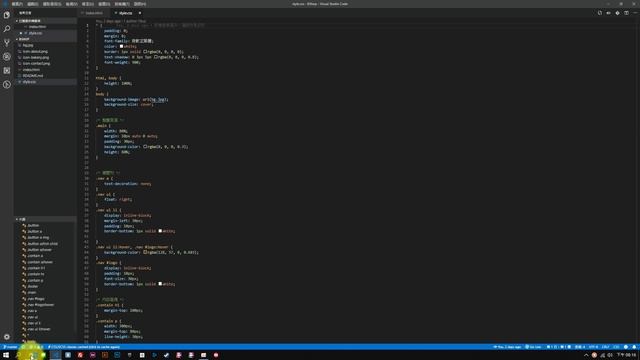Open the Extensions view icon
This screenshot has height=360, width=640.
[7, 71]
